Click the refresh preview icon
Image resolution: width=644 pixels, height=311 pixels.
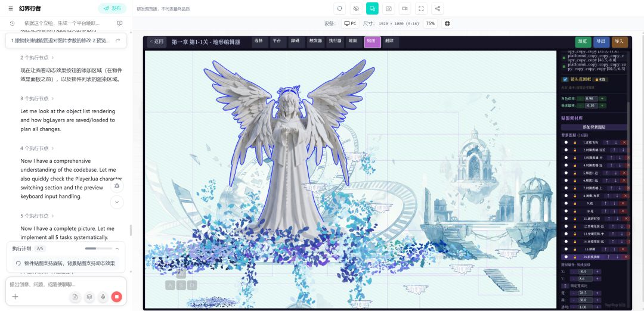point(340,8)
